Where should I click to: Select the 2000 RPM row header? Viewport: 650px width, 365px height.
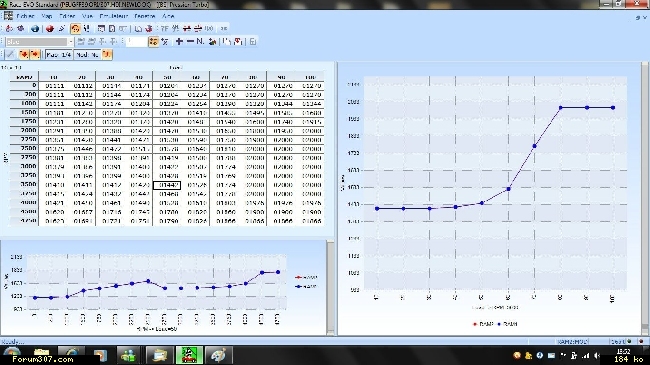(x=24, y=131)
